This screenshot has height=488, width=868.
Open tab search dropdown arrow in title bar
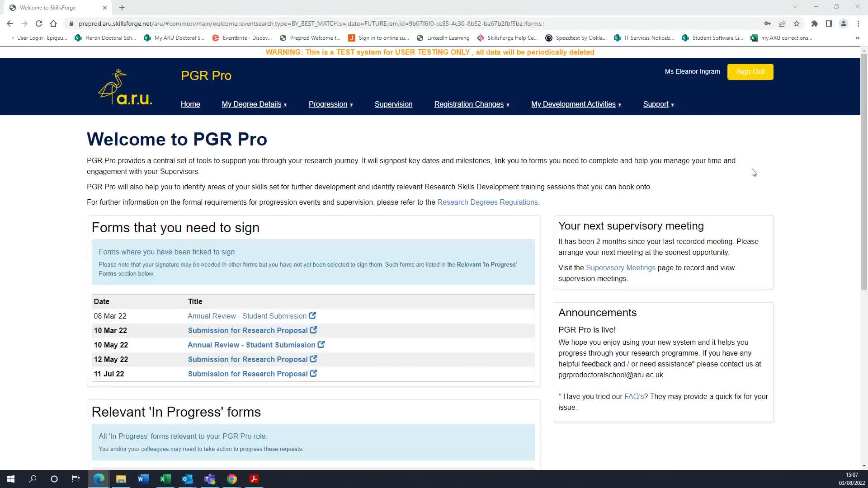(795, 7)
